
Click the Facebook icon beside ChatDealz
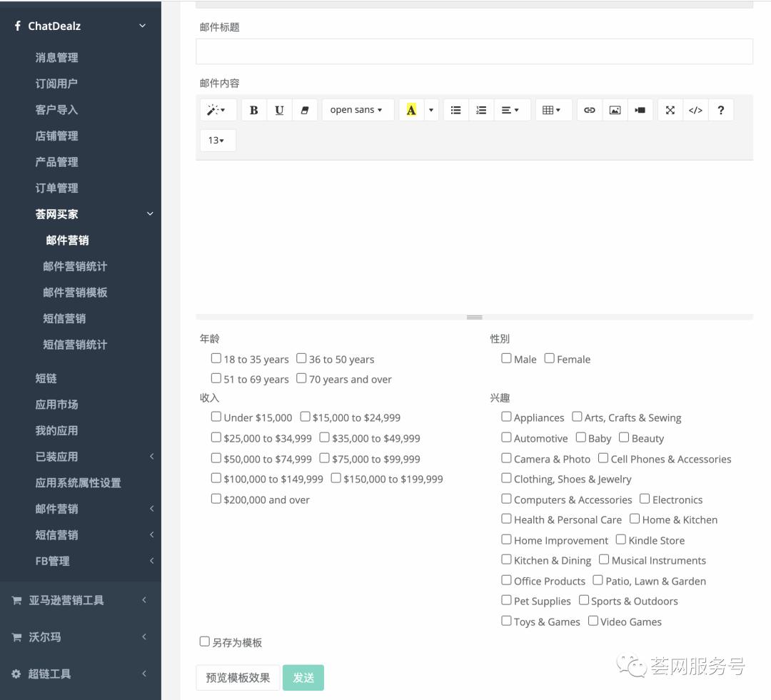[18, 26]
